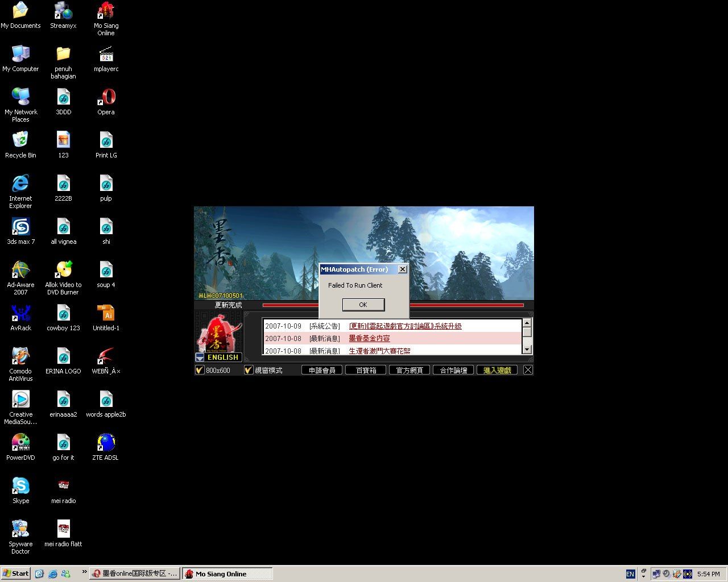Click the Internet Explorer quick launch icon
The width and height of the screenshot is (728, 582).
tap(52, 573)
